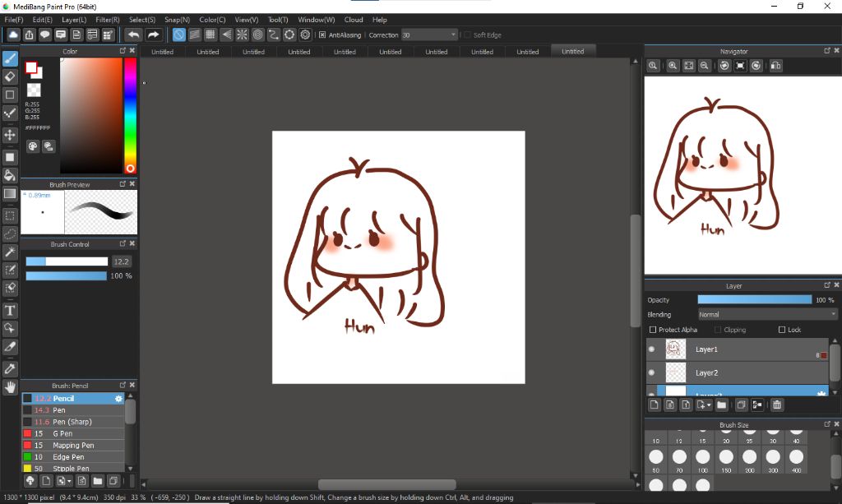The image size is (842, 504).
Task: Undock the Brush Size panel
Action: 827,424
